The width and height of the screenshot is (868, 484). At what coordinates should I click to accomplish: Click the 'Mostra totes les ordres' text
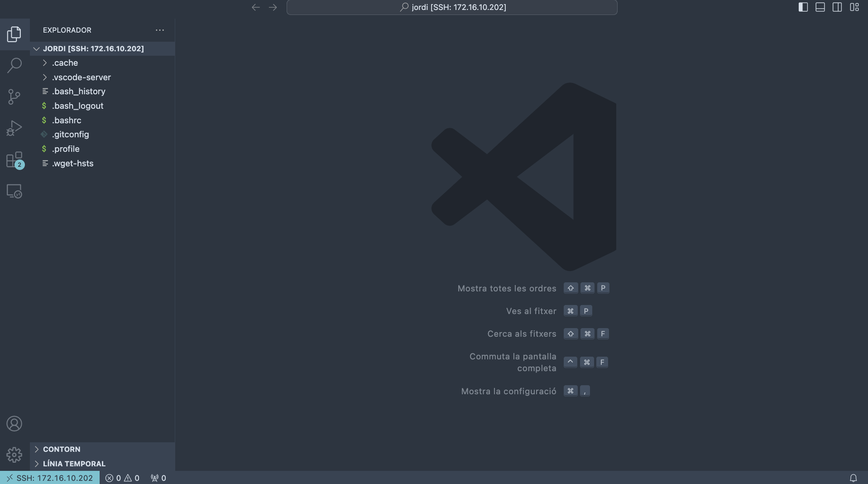(x=507, y=289)
